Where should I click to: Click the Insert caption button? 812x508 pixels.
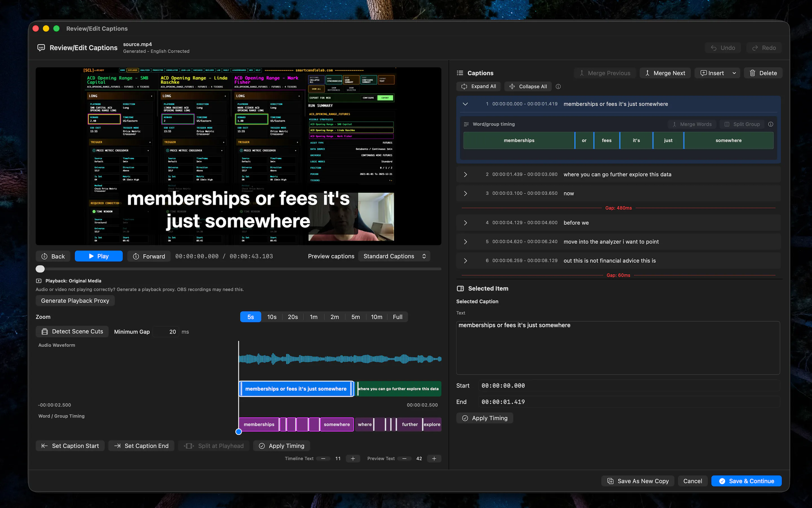click(712, 73)
